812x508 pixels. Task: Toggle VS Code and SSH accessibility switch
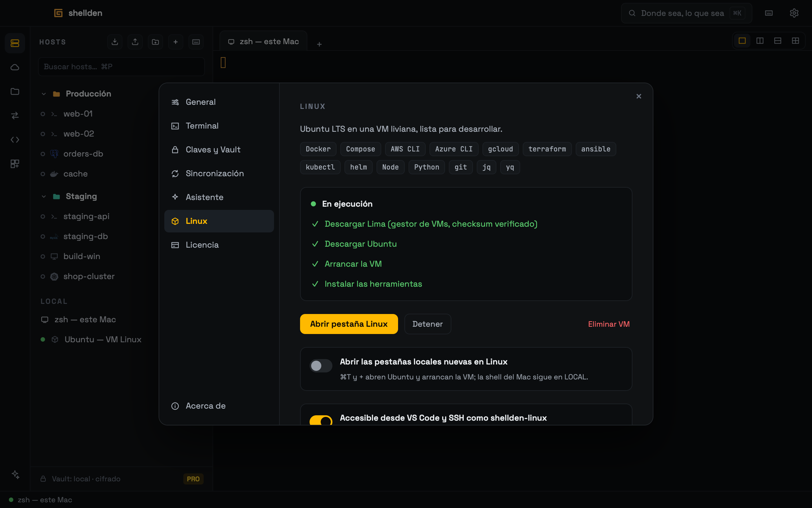pyautogui.click(x=321, y=420)
